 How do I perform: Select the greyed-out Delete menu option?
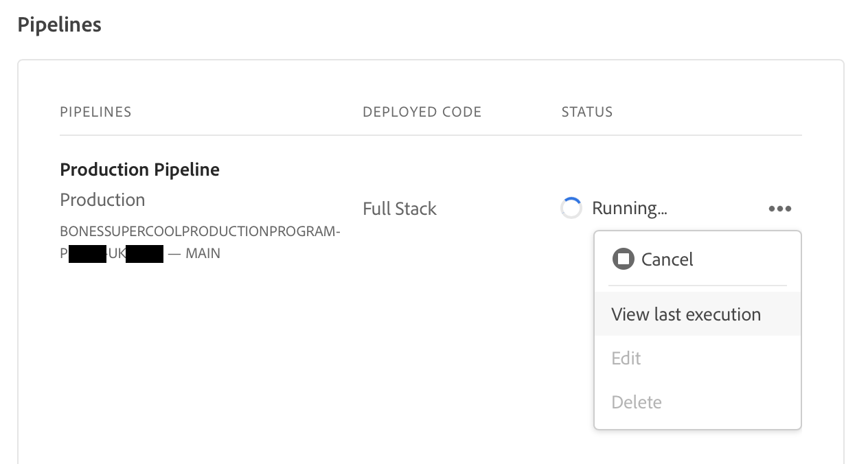tap(637, 402)
